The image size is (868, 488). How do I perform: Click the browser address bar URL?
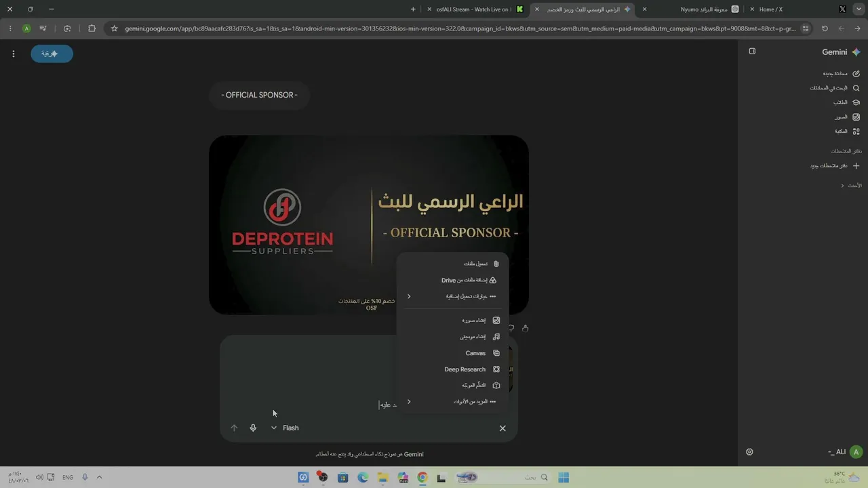461,28
